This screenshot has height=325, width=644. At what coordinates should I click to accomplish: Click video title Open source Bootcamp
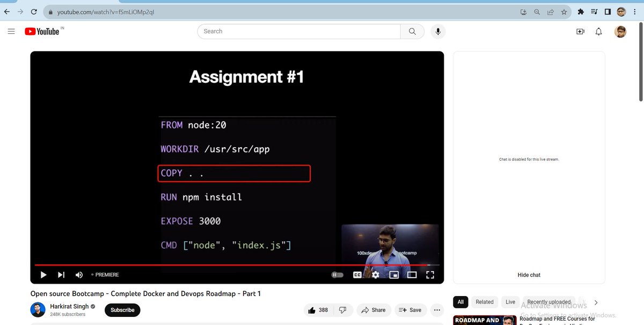(x=145, y=293)
